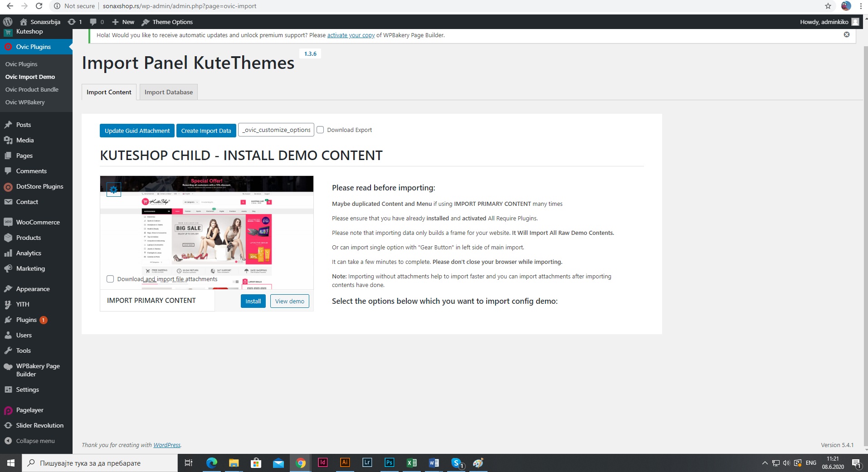The image size is (868, 472).
Task: Show hidden system tray icons
Action: [x=765, y=463]
